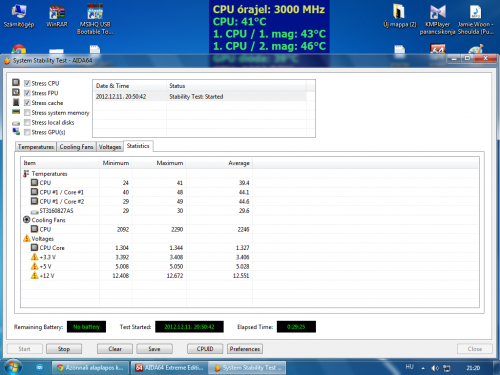Click the No battery indicator
This screenshot has height=375, width=500.
tap(86, 327)
